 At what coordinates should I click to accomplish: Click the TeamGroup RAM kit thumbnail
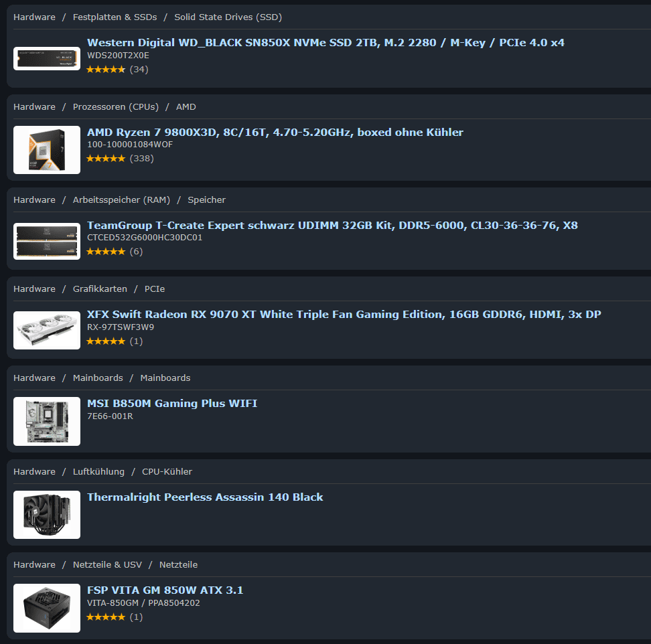pyautogui.click(x=47, y=241)
